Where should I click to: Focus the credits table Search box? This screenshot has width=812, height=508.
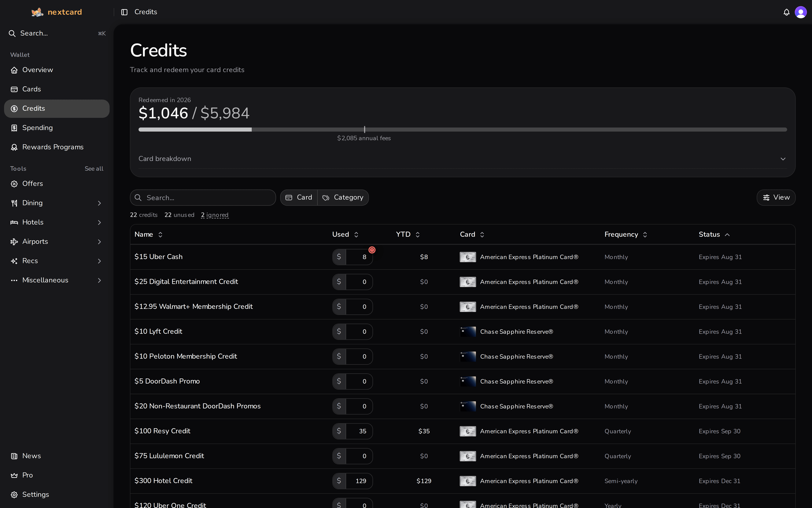pyautogui.click(x=203, y=197)
